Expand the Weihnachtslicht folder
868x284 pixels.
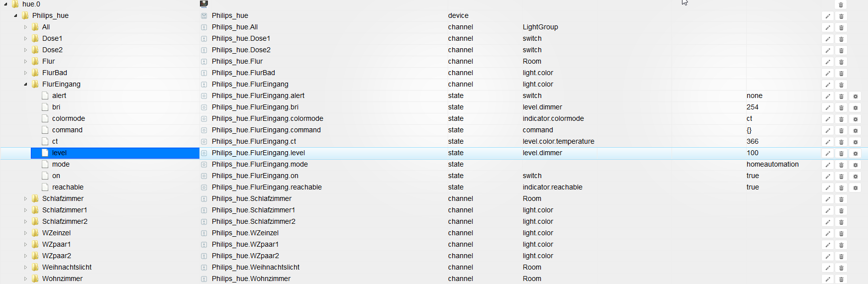click(25, 267)
